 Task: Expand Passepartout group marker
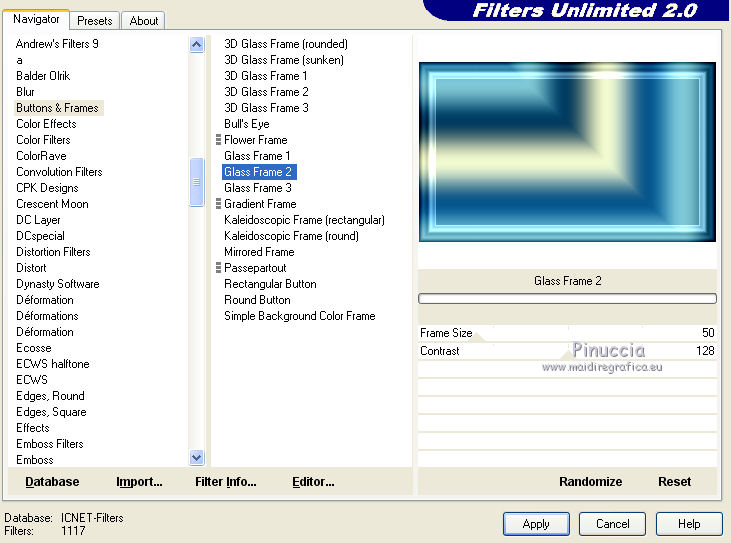pos(218,268)
